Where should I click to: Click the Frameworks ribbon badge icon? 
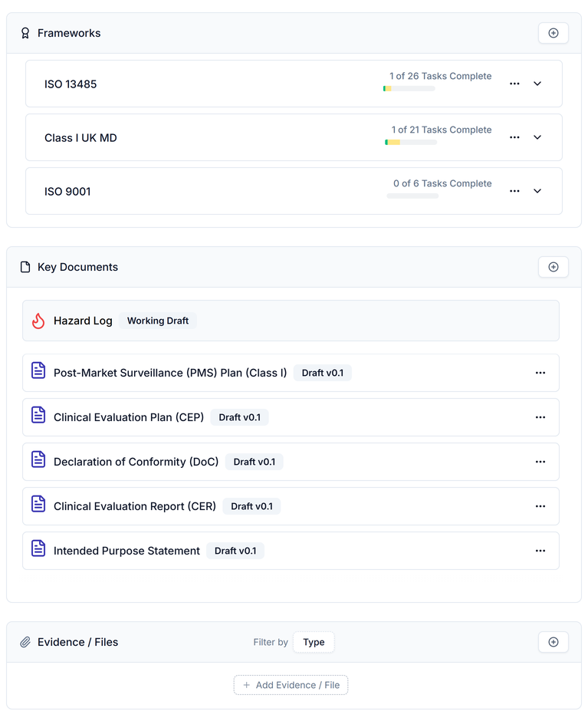click(25, 33)
